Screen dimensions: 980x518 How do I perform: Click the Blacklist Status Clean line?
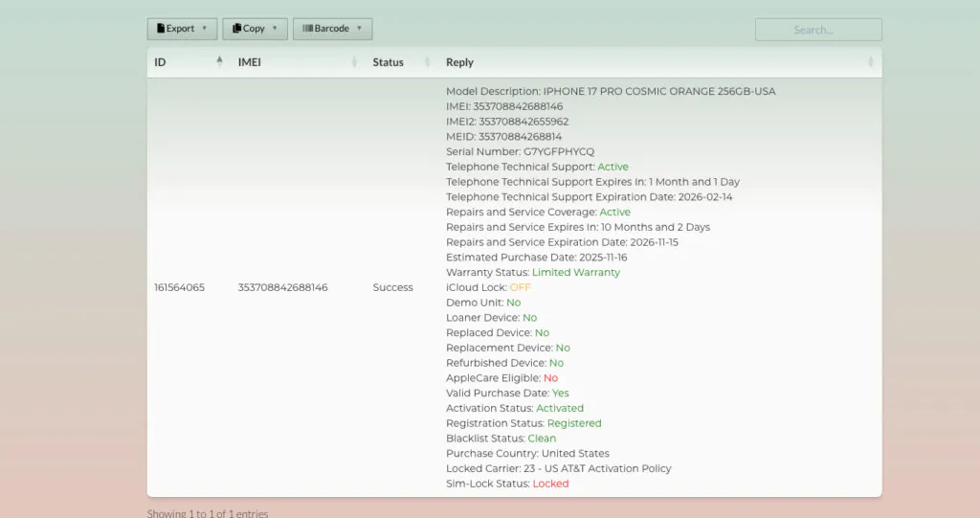pos(501,439)
